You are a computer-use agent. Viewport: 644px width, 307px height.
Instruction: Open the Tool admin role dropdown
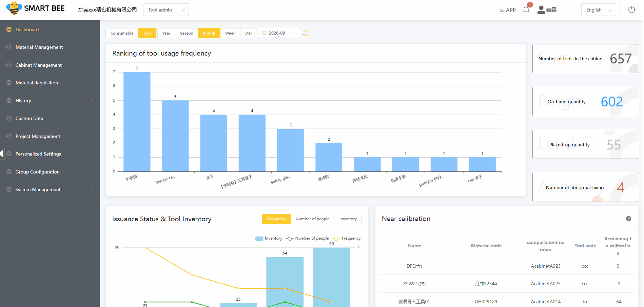(x=166, y=10)
